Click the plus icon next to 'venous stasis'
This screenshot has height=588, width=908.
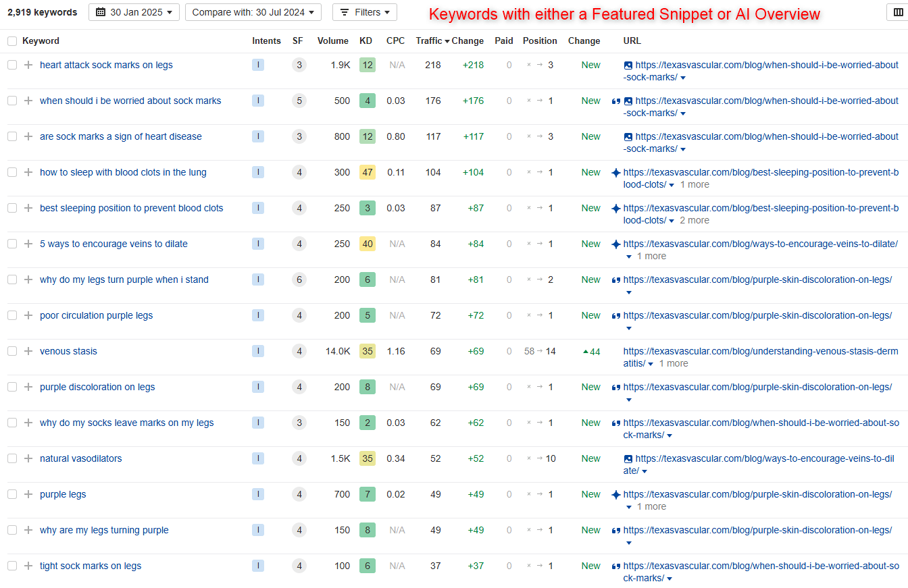28,352
